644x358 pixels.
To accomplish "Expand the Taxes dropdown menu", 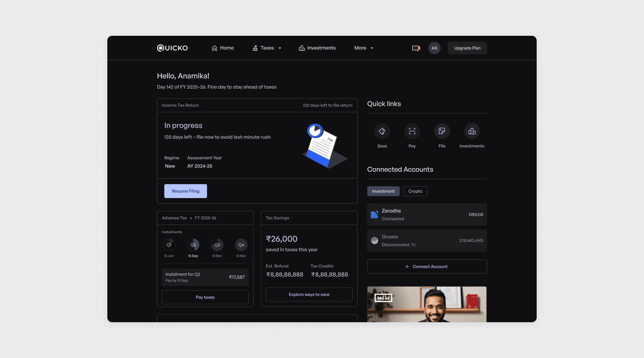I will 267,48.
